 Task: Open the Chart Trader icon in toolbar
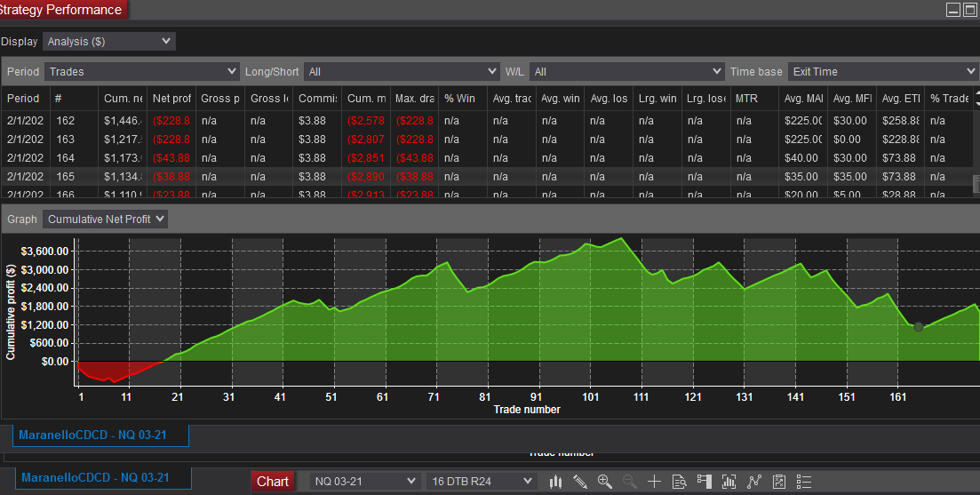705,482
